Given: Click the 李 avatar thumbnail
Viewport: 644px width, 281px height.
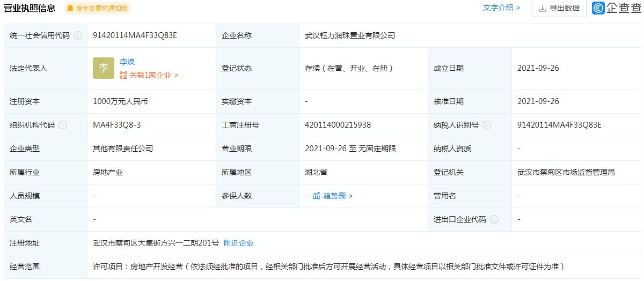Looking at the screenshot, I should [104, 68].
